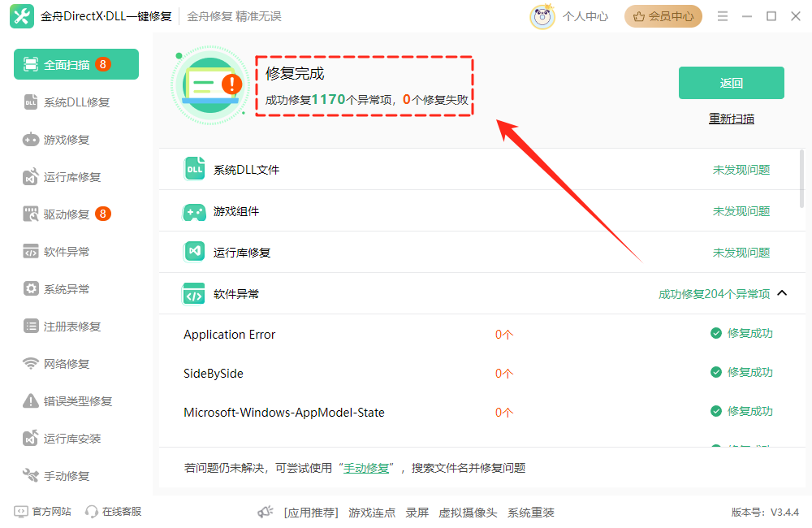Open 手动修复 in the sidebar

pos(76,476)
